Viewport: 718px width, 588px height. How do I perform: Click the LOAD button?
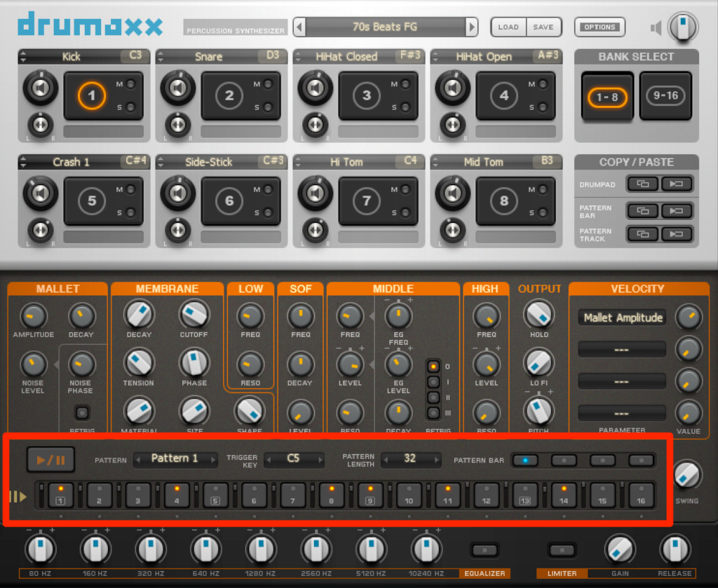(508, 27)
